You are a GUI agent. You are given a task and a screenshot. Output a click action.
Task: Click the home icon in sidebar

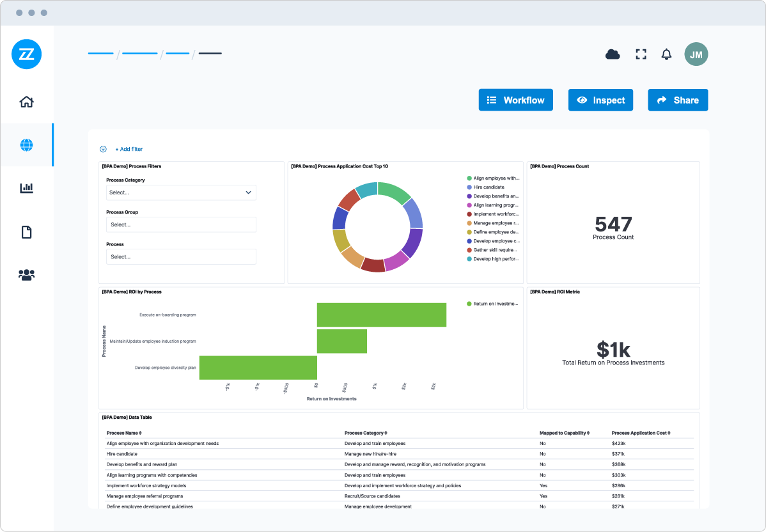click(x=26, y=102)
